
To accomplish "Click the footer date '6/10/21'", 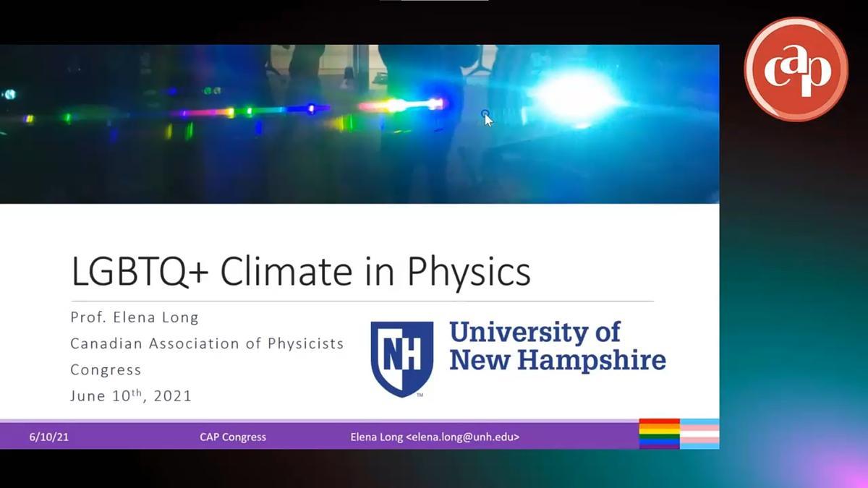I will (49, 437).
